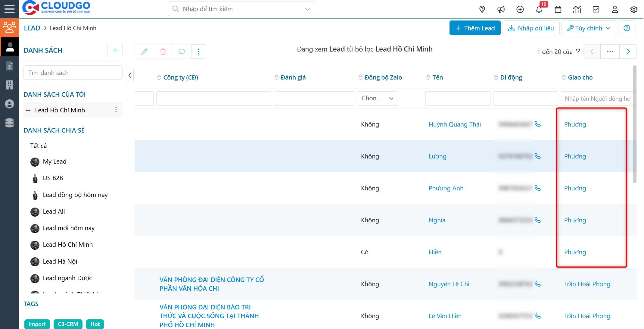The height and width of the screenshot is (329, 644).
Task: Collapse the list sidebar panel arrow
Action: [x=130, y=75]
